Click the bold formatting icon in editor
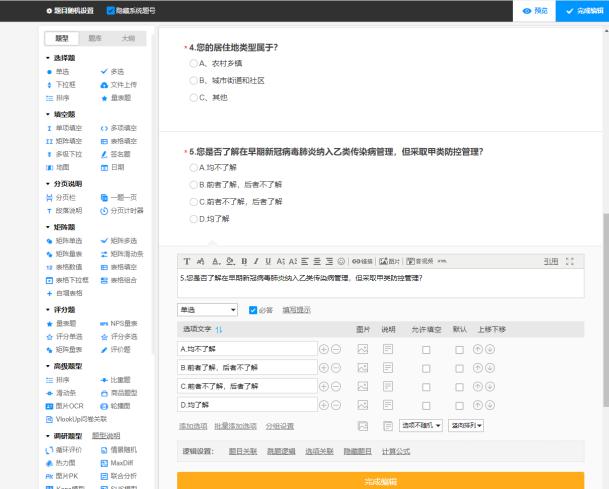This screenshot has height=489, width=609. 243,261
